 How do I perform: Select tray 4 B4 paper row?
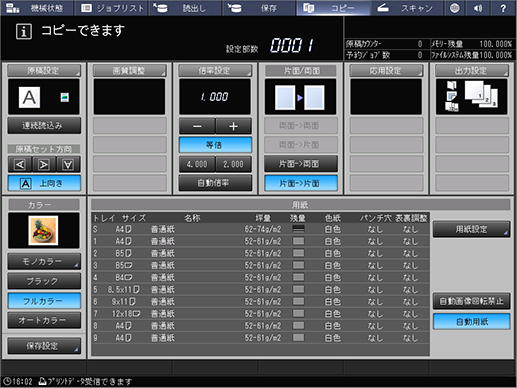(x=260, y=277)
